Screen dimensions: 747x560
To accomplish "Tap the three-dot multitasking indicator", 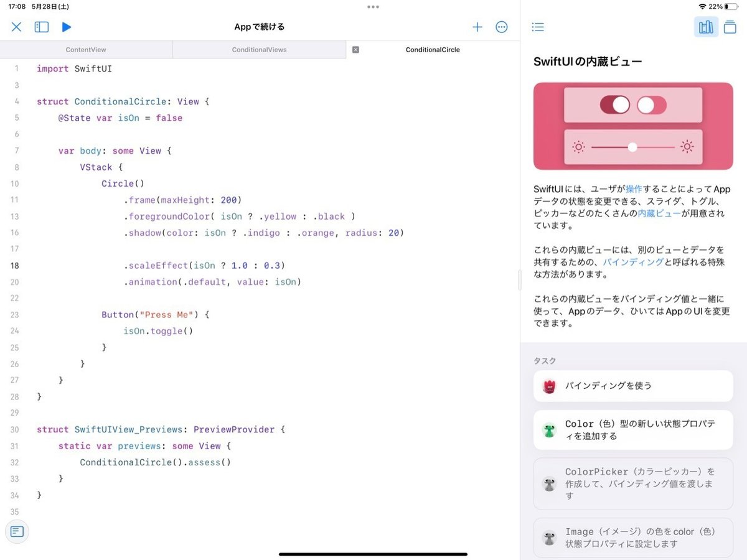I will click(x=373, y=7).
